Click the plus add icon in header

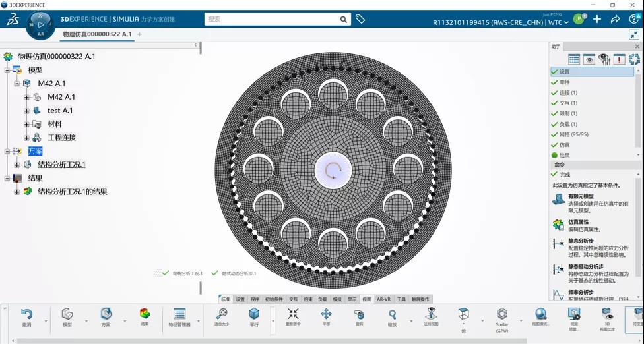[x=597, y=19]
